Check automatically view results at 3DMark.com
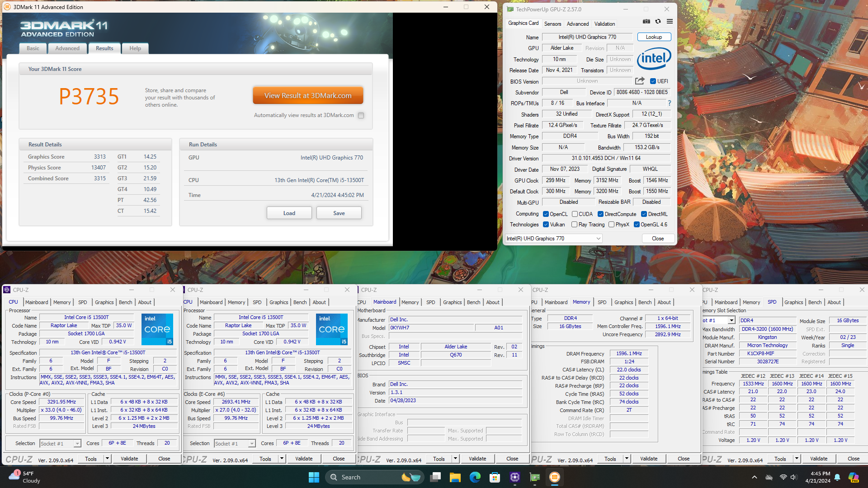 pyautogui.click(x=361, y=115)
